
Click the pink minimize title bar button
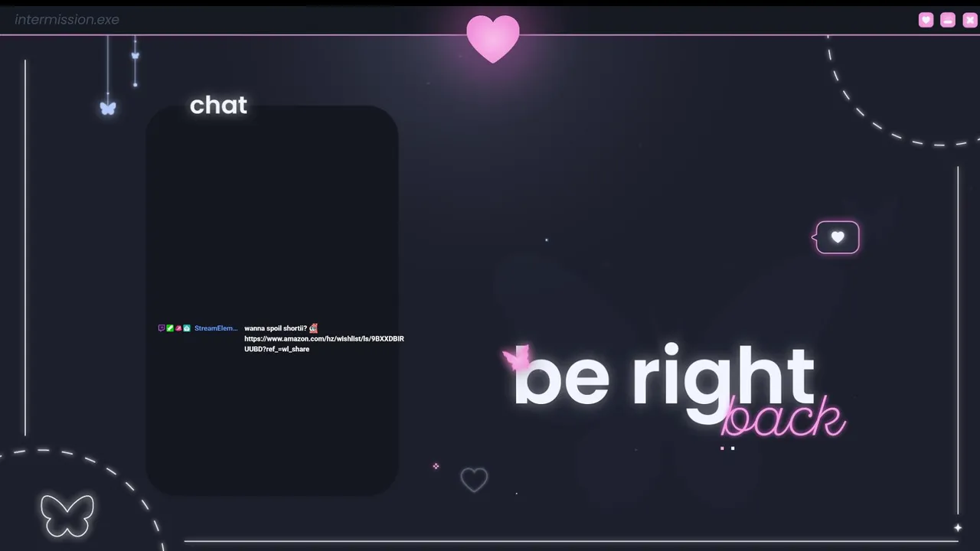(x=948, y=20)
